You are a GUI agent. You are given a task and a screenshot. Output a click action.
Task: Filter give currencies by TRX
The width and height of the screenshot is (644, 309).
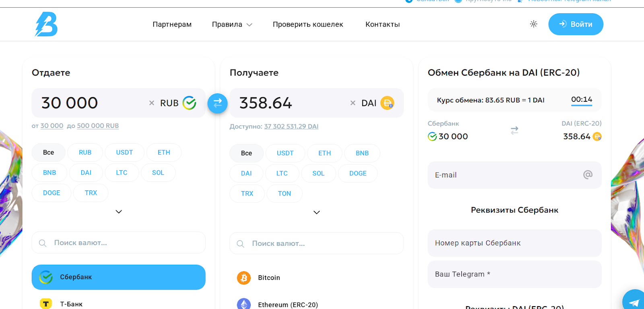click(x=91, y=193)
